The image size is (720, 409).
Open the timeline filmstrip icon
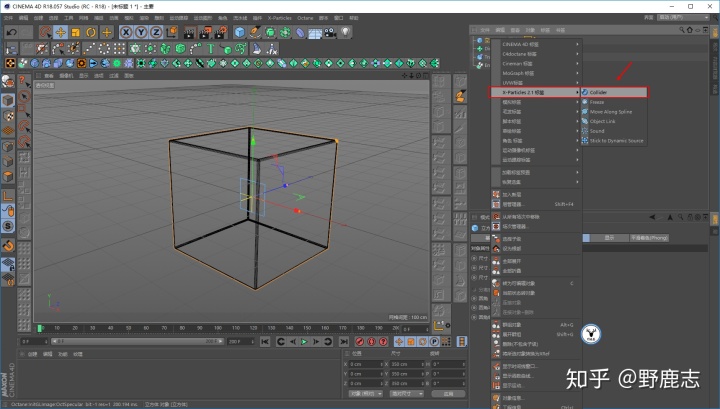461,342
